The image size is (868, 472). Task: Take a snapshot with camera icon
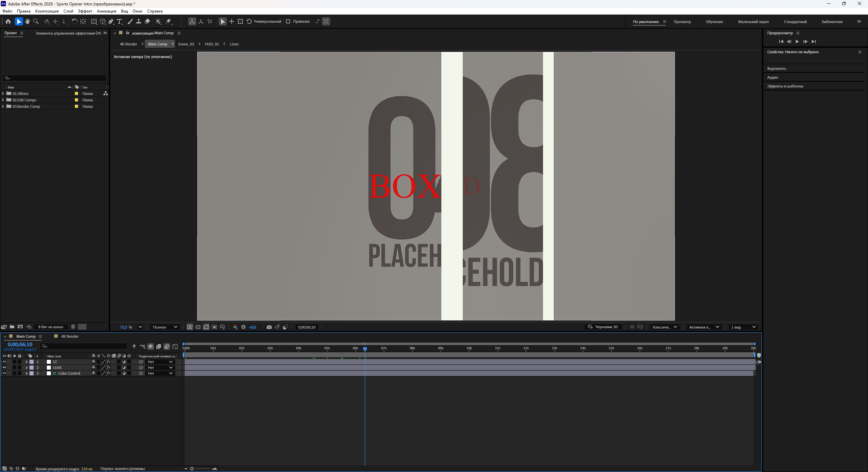coord(269,327)
